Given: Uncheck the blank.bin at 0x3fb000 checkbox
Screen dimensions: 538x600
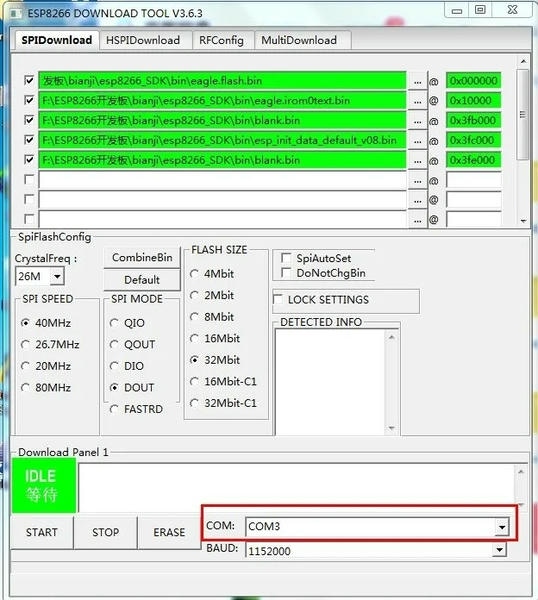Looking at the screenshot, I should point(29,120).
